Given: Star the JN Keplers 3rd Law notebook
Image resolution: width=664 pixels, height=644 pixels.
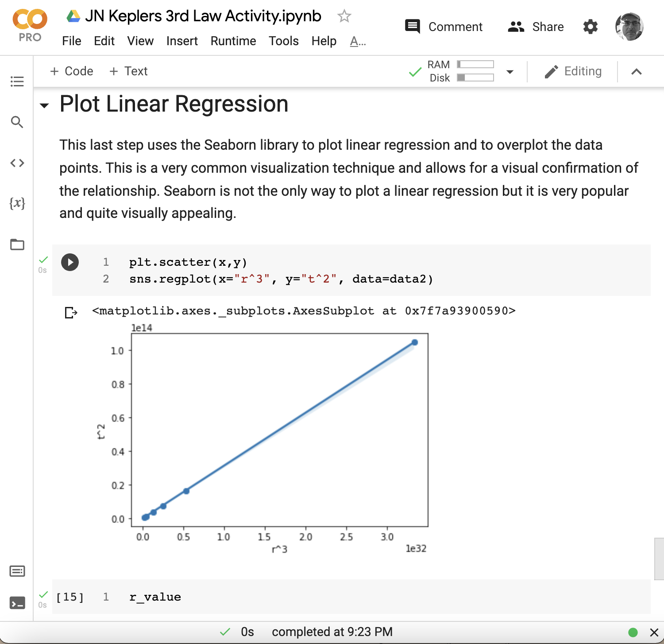Looking at the screenshot, I should [344, 16].
